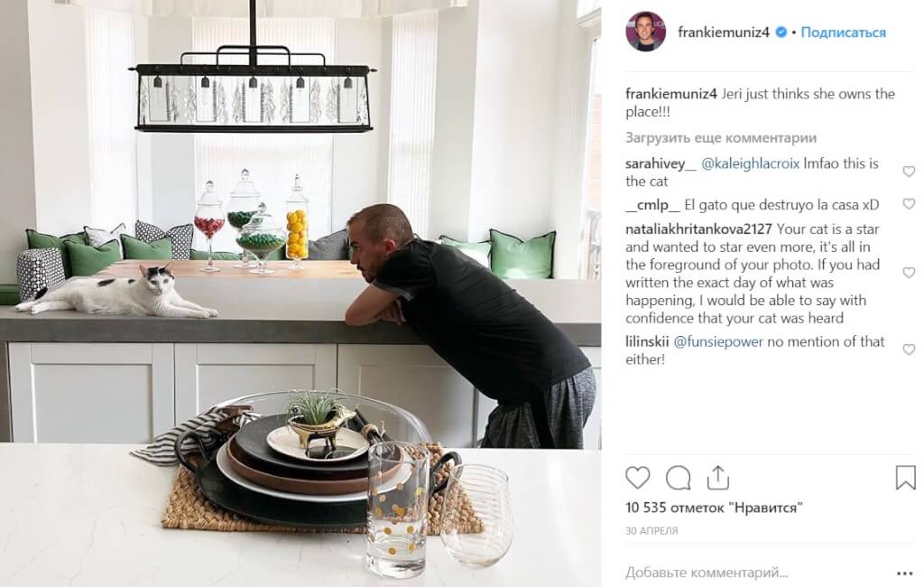Save post using the bookmark icon
The image size is (924, 587).
tap(905, 477)
